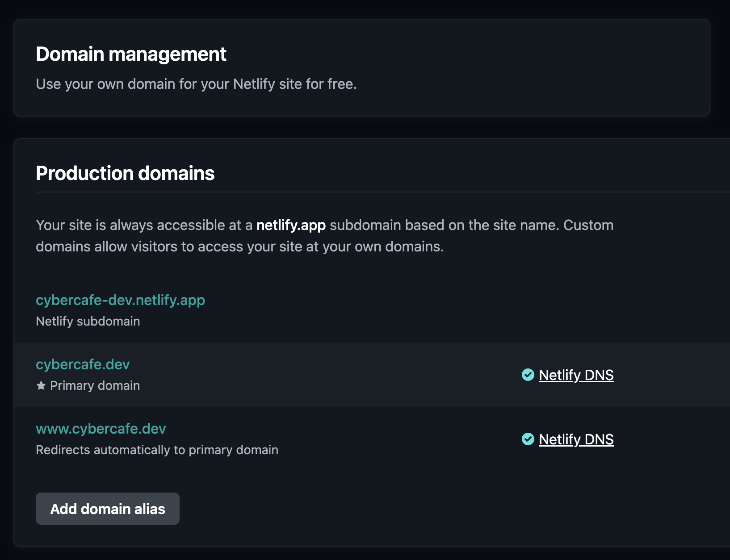Click 'Use your own domain' subtitle text
Image resolution: width=730 pixels, height=560 pixels.
point(196,84)
